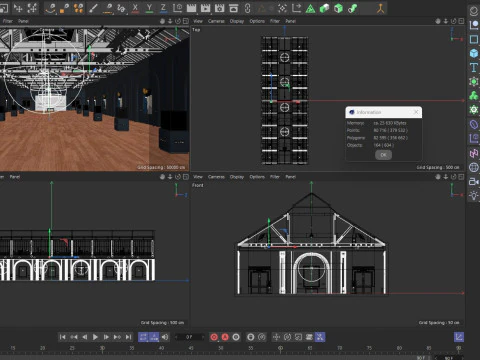Screen dimensions: 480x360
Task: Open View menu in Front viewport
Action: coord(198,177)
